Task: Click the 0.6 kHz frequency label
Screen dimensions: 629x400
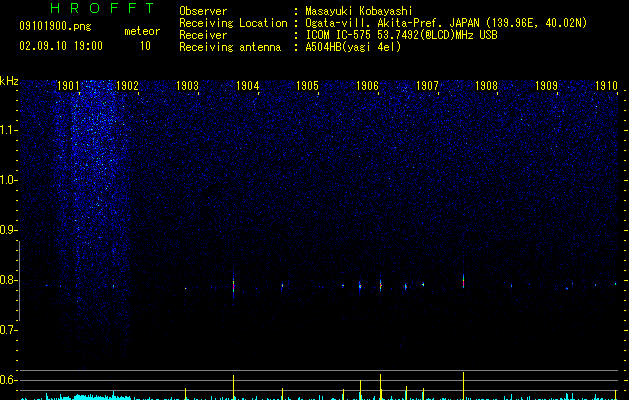Action: point(8,380)
